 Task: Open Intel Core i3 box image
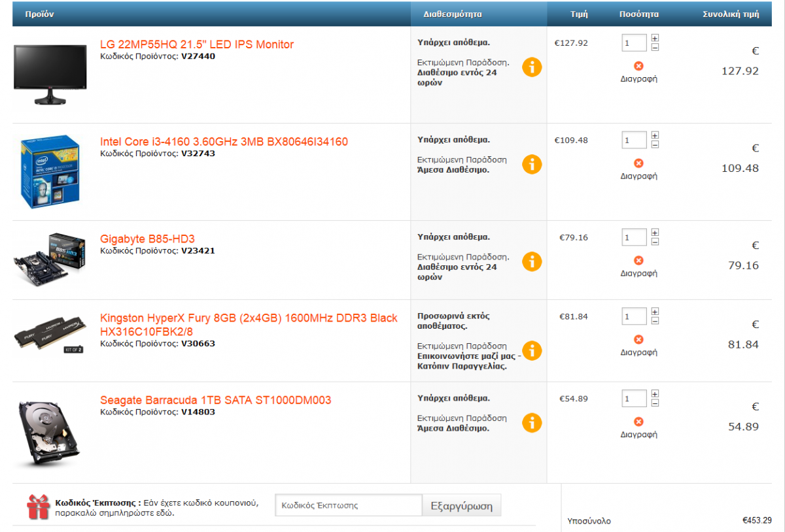pos(51,172)
